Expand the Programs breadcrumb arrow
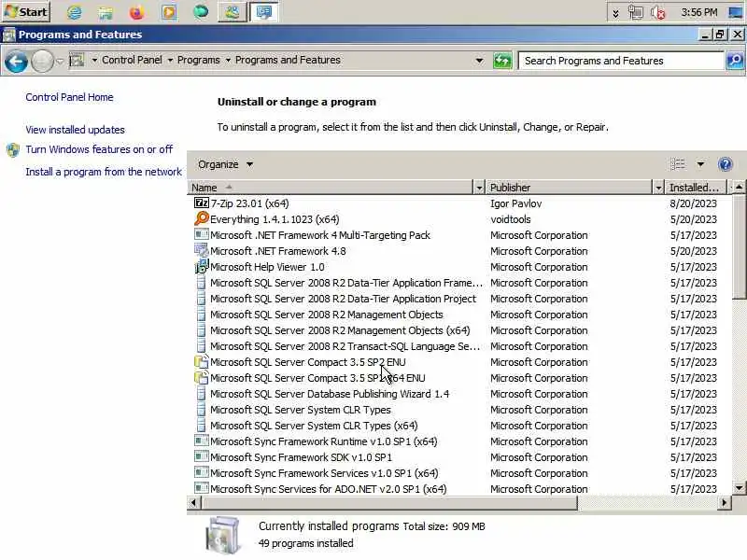Screen dimensions: 747x560 [x=228, y=60]
